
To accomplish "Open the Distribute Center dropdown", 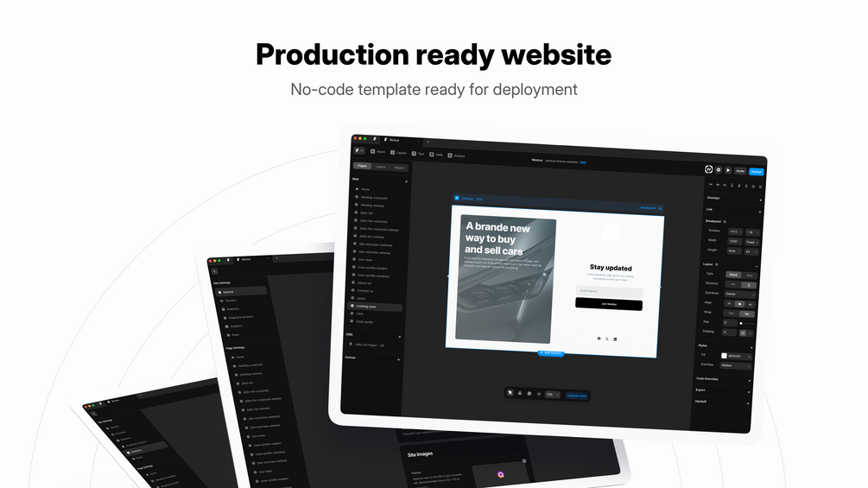I will point(740,295).
